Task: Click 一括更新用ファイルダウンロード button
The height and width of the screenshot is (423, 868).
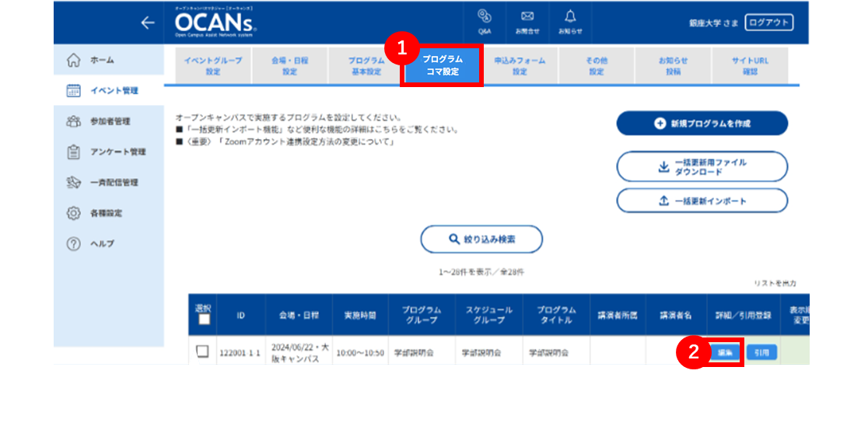Action: [x=702, y=166]
